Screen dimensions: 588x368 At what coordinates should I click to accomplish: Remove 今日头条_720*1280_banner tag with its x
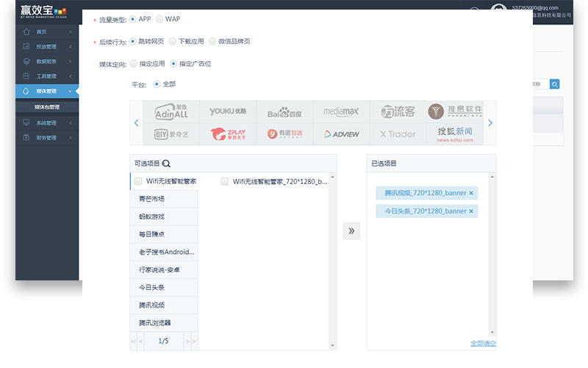(x=471, y=211)
